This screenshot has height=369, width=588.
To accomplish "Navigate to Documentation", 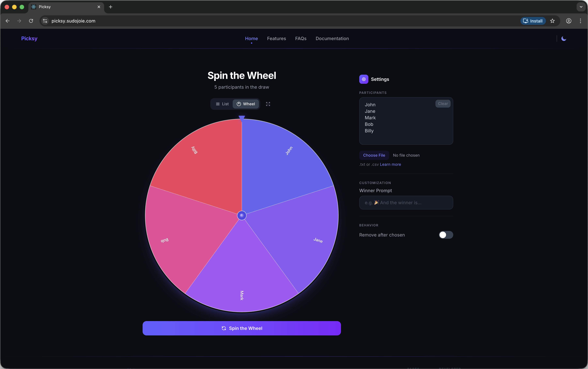I will 332,38.
